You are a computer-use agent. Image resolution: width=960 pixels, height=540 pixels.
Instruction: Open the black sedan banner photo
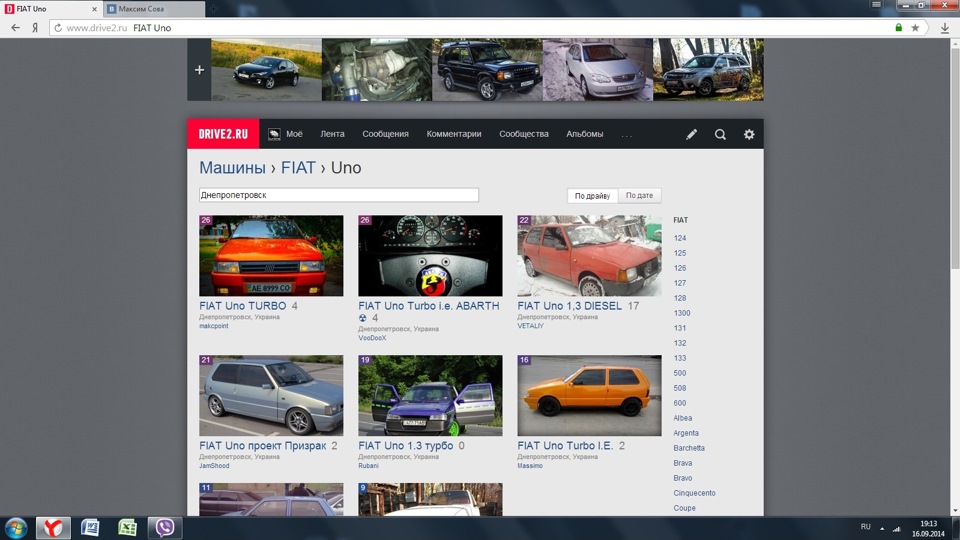coord(266,70)
